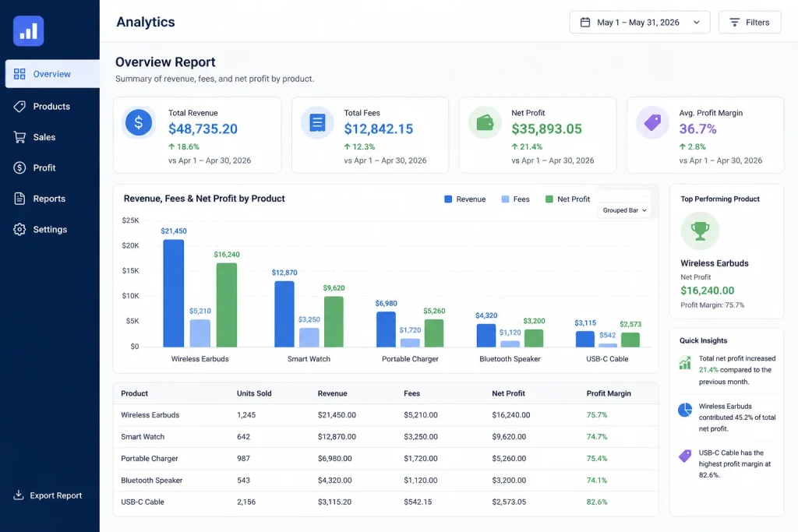The width and height of the screenshot is (798, 532).
Task: Click the purple tag icon in Quick Insights
Action: click(x=685, y=456)
